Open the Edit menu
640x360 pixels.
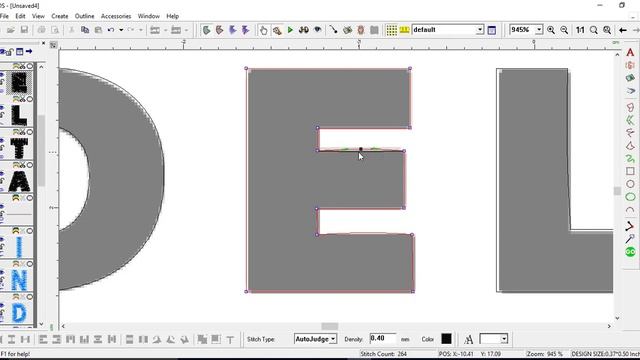coord(20,16)
